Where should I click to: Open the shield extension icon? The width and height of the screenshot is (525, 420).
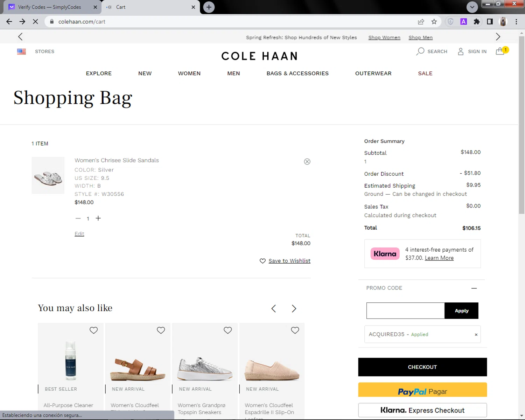pos(450,22)
